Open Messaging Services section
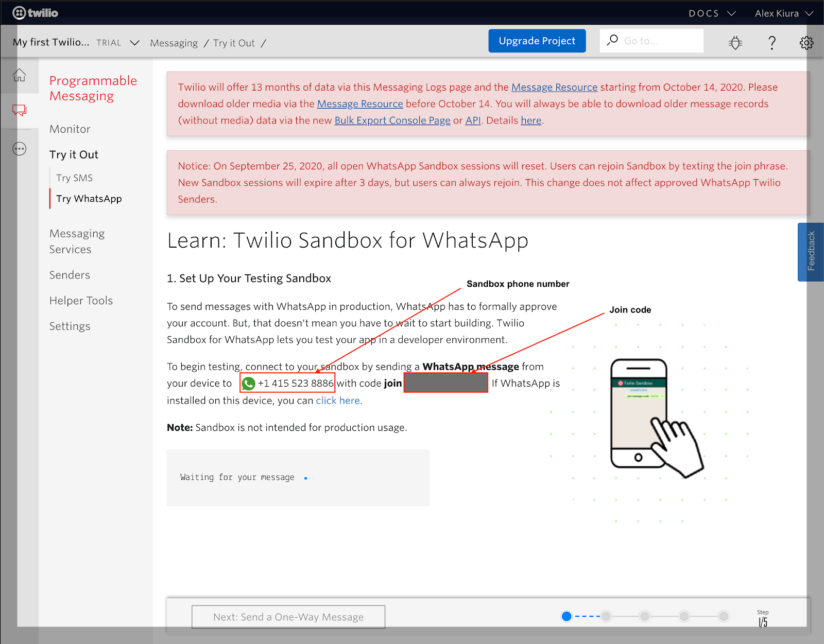 (x=77, y=241)
